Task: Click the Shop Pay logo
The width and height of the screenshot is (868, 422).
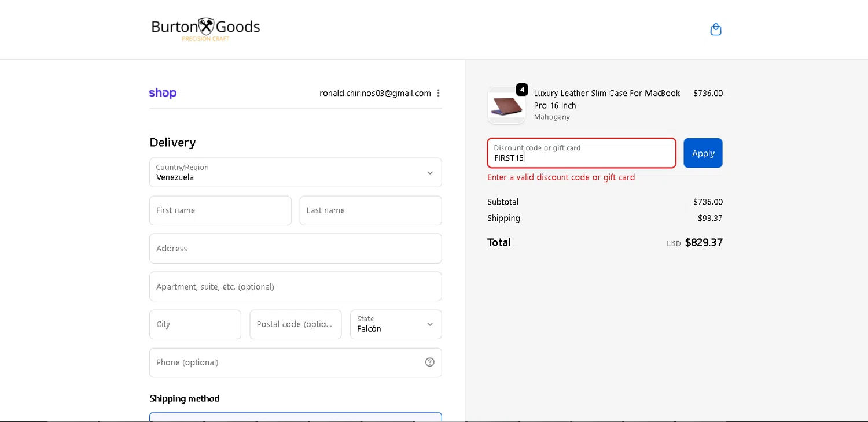Action: pos(163,93)
